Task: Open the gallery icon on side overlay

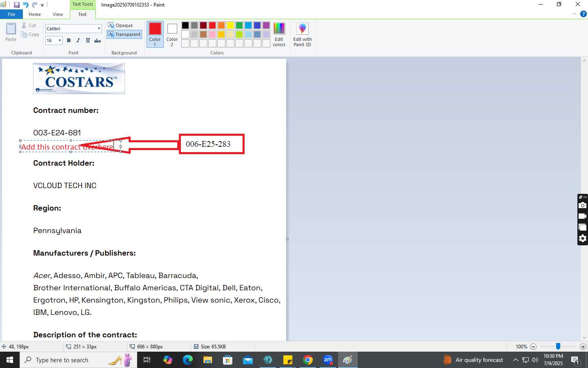Action: click(583, 227)
